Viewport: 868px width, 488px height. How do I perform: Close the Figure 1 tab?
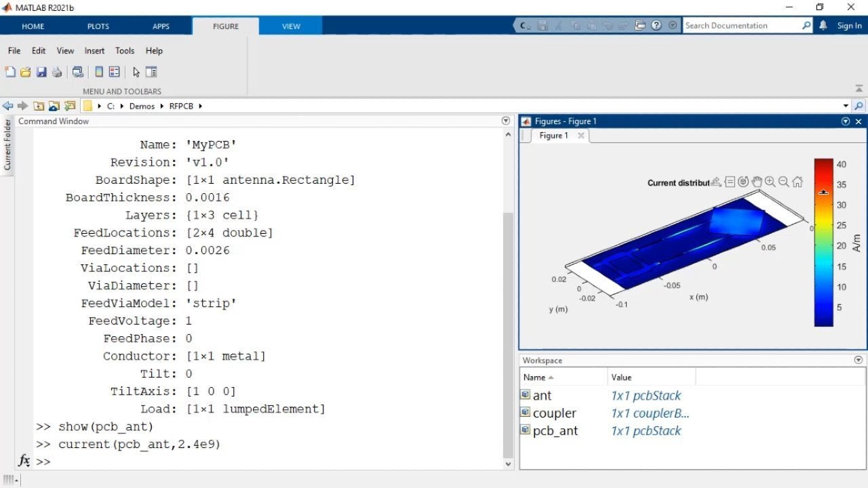point(581,136)
